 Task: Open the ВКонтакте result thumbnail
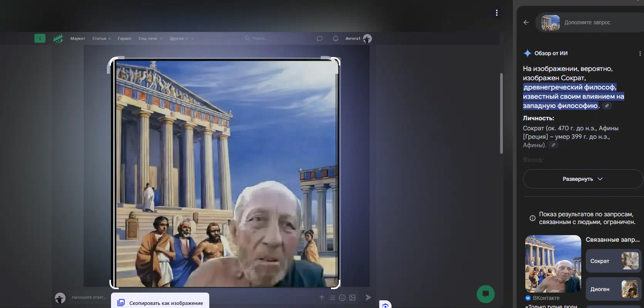click(553, 264)
